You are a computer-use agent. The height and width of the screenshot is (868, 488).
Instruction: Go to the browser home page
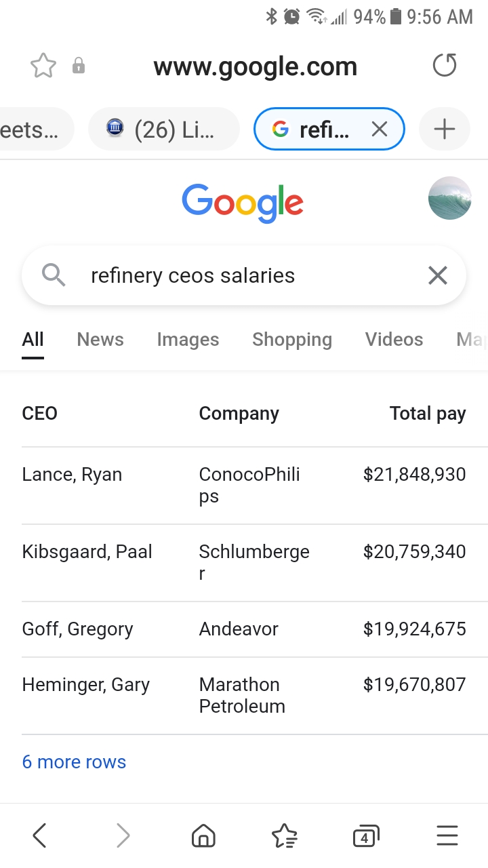pos(203,835)
